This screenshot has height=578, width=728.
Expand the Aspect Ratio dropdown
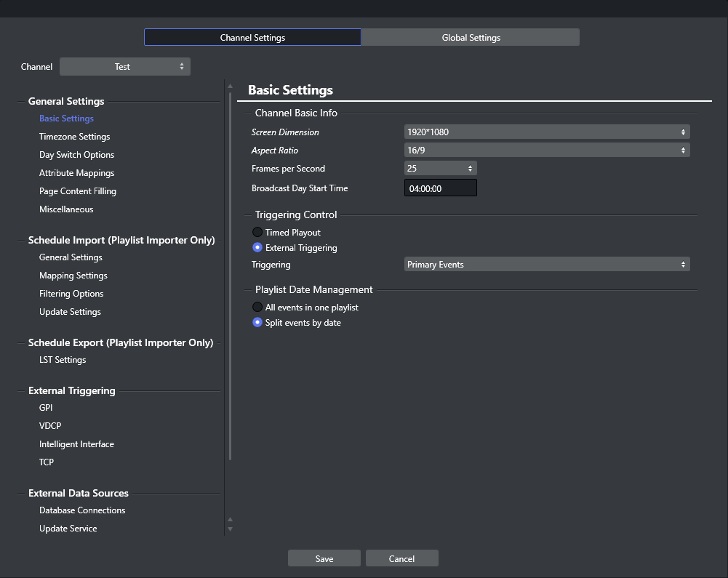click(546, 150)
